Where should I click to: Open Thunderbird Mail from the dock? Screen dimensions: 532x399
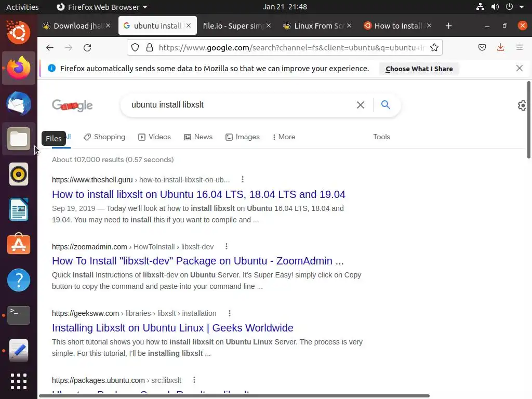(19, 103)
